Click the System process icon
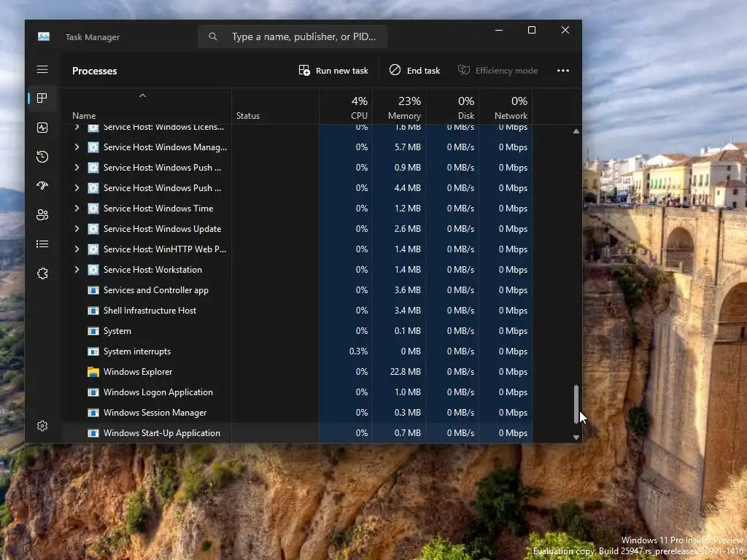Screen dimensions: 747x560 (x=93, y=331)
